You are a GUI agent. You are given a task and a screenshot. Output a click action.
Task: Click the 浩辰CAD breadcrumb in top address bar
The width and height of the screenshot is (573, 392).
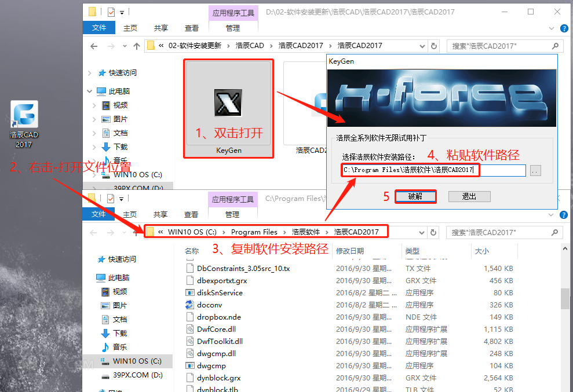[x=250, y=46]
